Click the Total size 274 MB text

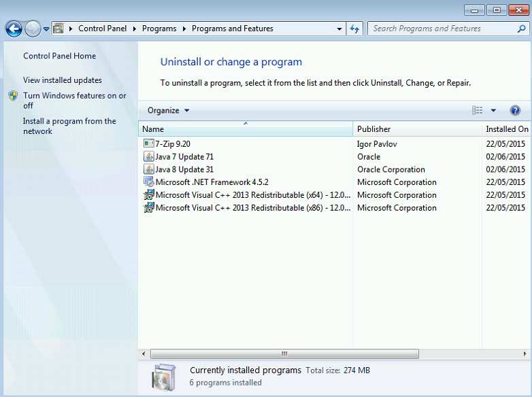[337, 370]
